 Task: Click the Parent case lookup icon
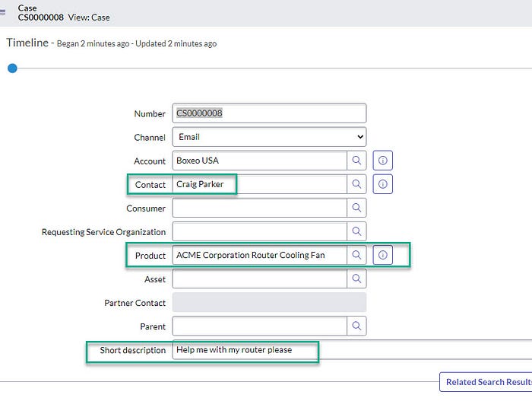[x=356, y=326]
